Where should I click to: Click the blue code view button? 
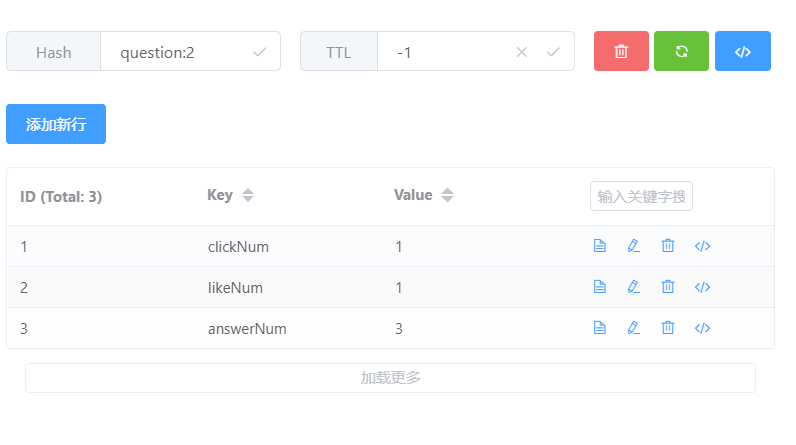click(742, 51)
